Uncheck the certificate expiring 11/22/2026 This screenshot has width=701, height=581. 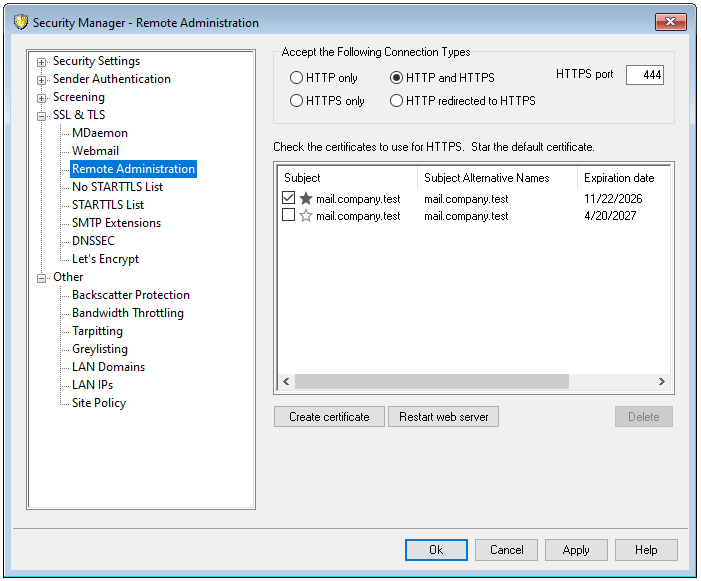pyautogui.click(x=289, y=199)
